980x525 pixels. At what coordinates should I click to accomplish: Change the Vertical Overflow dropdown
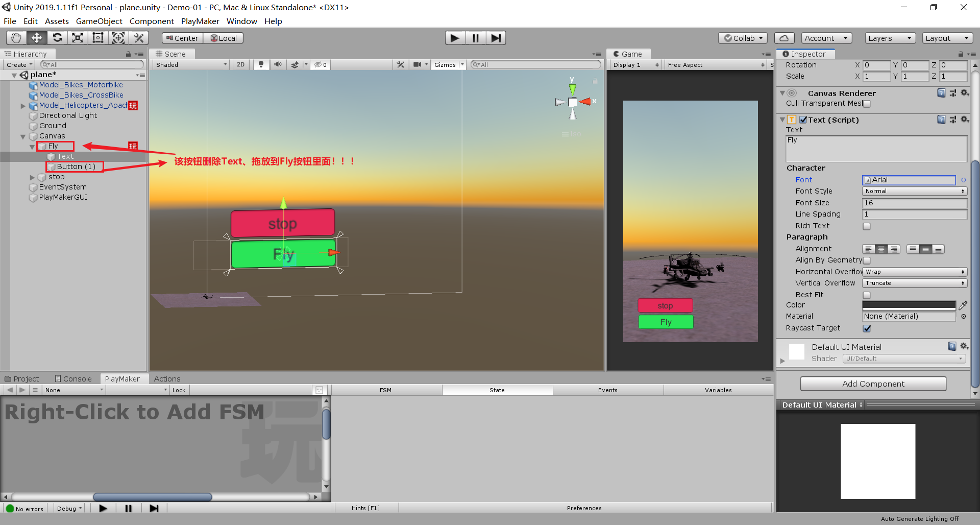pyautogui.click(x=914, y=283)
